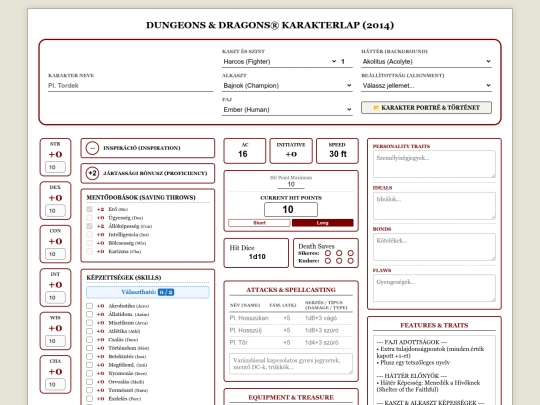Click the CHA score input box

pyautogui.click(x=55, y=384)
